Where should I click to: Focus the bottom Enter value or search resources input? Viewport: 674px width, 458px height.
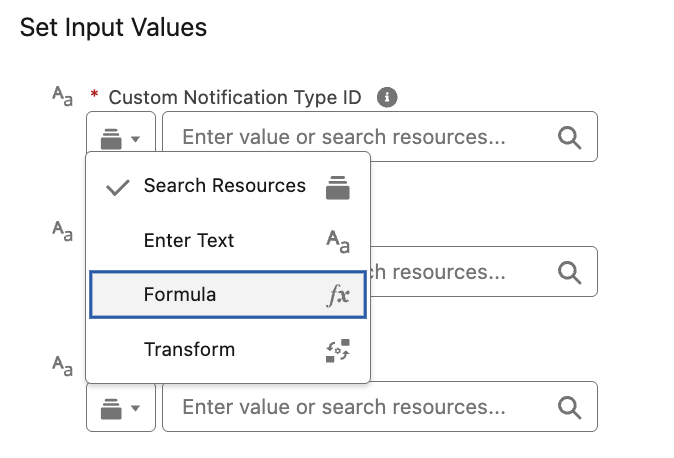(x=380, y=406)
